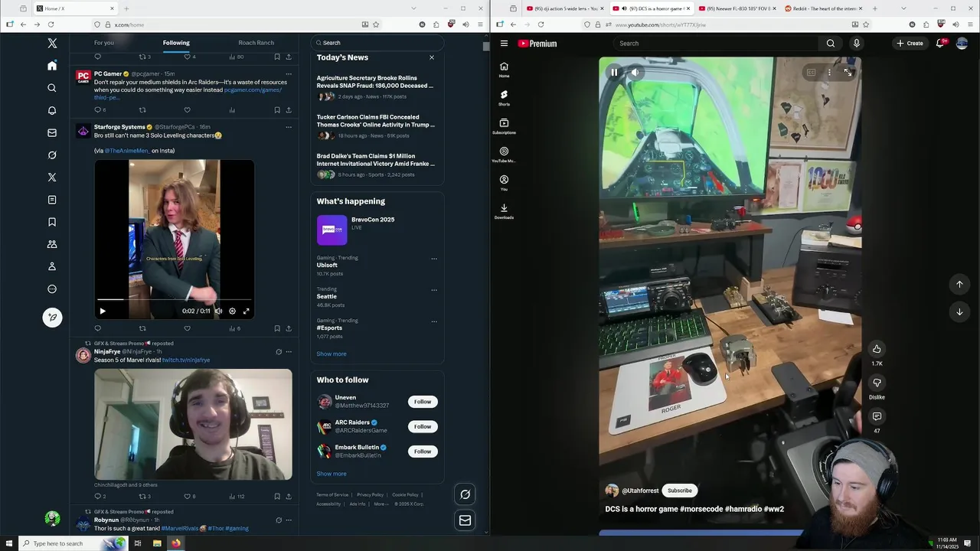
Task: Switch to the For you tab
Action: point(104,43)
